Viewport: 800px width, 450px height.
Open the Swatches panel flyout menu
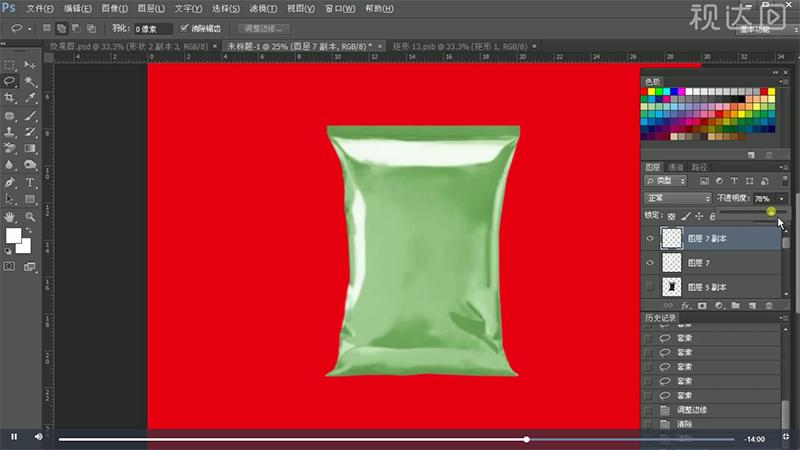click(x=782, y=81)
